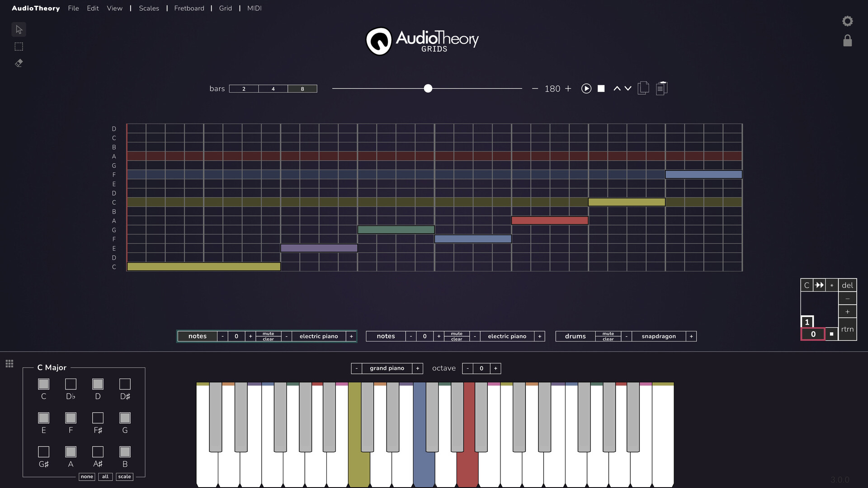Click the green G note block in the grid
The width and height of the screenshot is (868, 488).
click(x=396, y=230)
